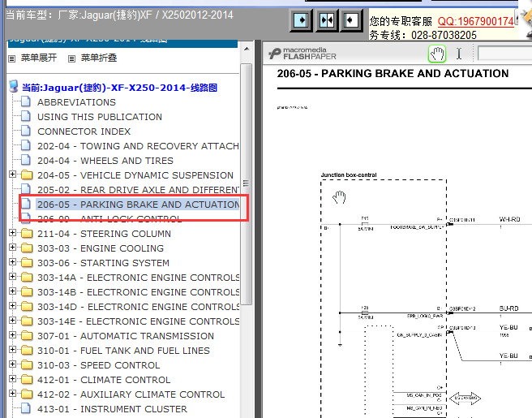Open 202-04 Towing and Recovery entry
532x418 pixels.
point(138,146)
